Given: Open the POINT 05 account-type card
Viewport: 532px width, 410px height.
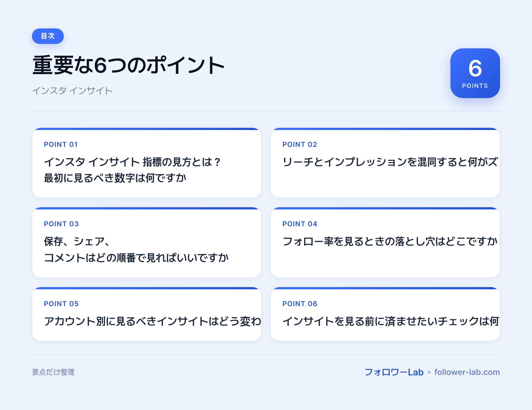Looking at the screenshot, I should pos(147,314).
